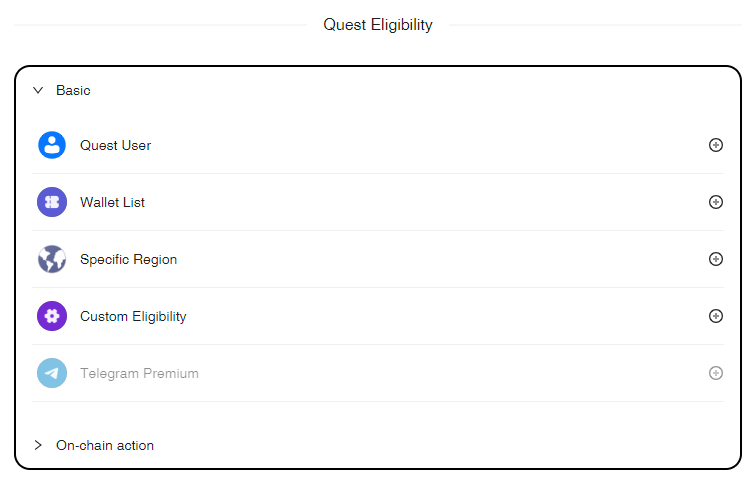Select the Telegram Premium label
This screenshot has height=483, width=755.
pyautogui.click(x=139, y=373)
